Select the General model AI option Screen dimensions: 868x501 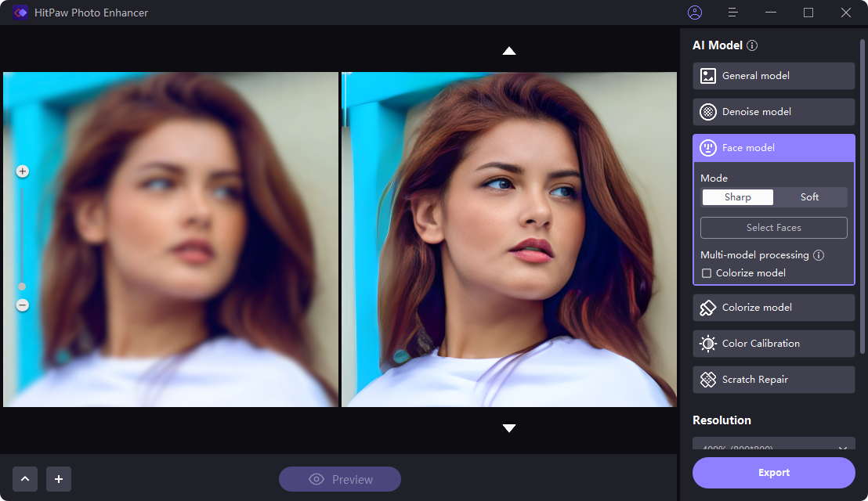772,75
